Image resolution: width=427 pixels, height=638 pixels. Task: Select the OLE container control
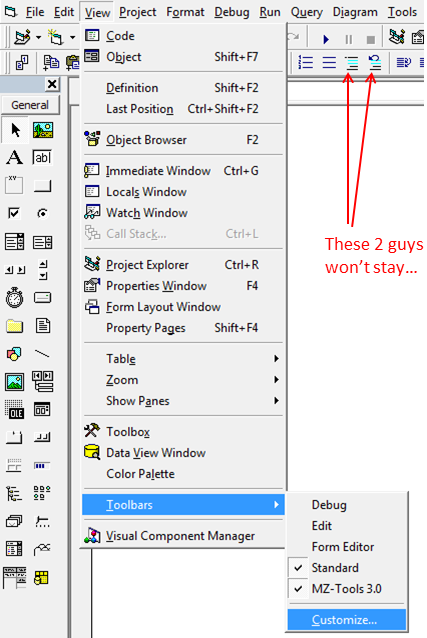point(14,409)
